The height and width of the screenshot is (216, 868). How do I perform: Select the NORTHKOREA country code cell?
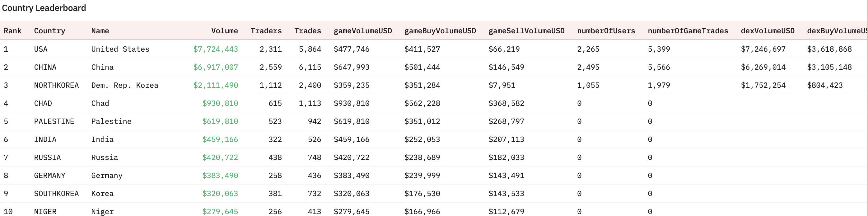(x=56, y=85)
